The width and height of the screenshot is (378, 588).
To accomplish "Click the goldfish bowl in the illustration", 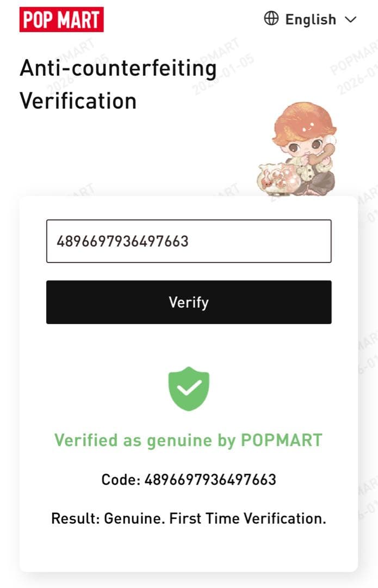I will click(x=274, y=177).
